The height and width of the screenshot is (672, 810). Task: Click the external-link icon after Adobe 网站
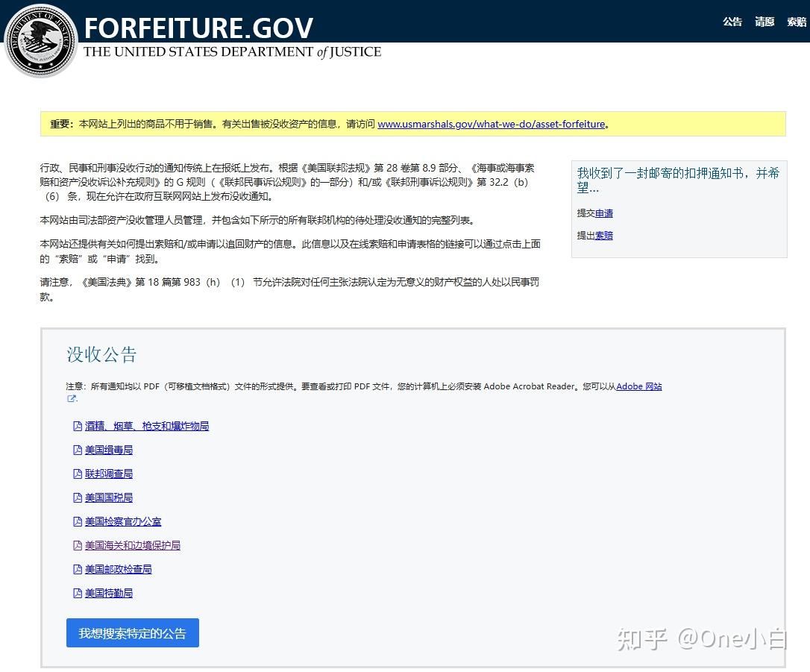(x=71, y=398)
